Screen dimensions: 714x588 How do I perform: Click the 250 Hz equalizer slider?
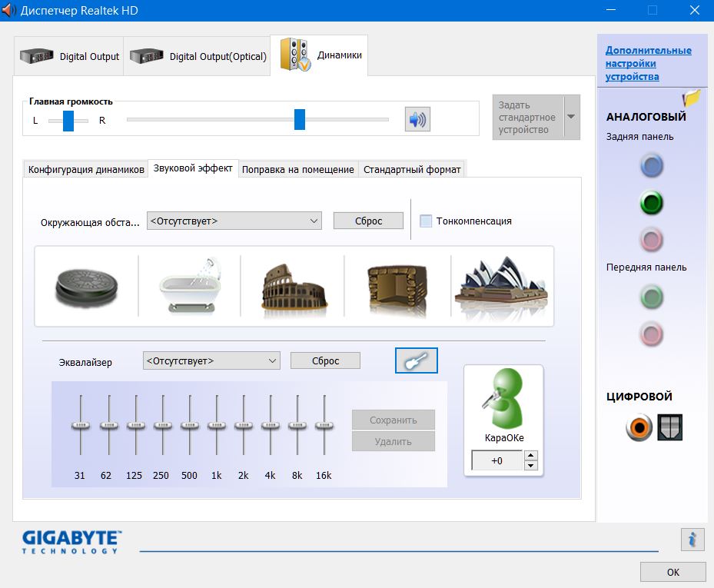[163, 425]
